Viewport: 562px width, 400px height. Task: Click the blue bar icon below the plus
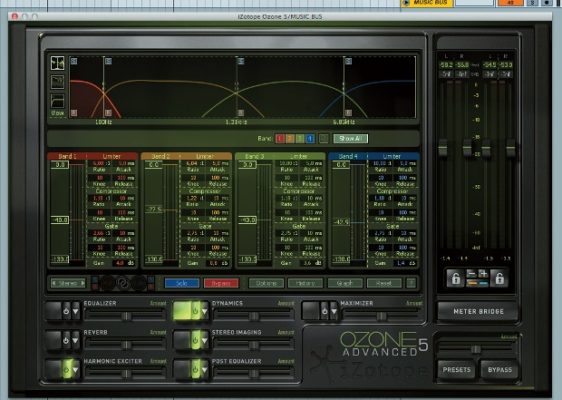tap(483, 283)
